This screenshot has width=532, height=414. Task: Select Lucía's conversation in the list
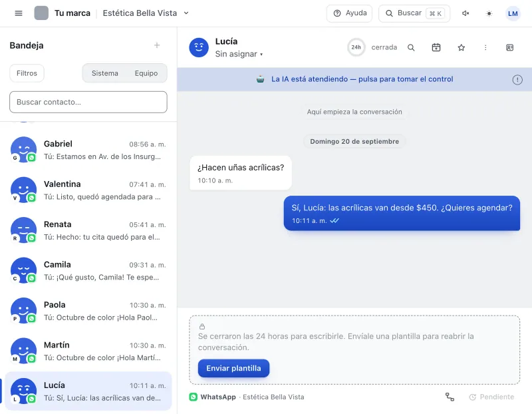coord(88,391)
